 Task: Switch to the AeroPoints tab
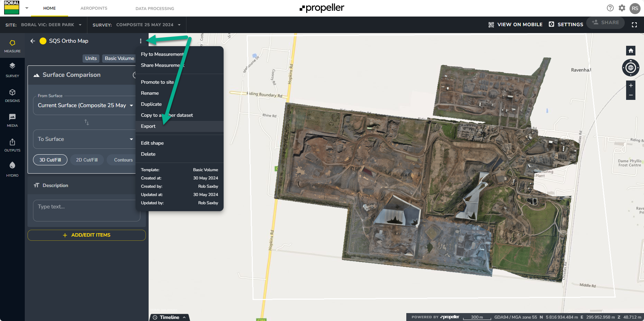[x=94, y=8]
